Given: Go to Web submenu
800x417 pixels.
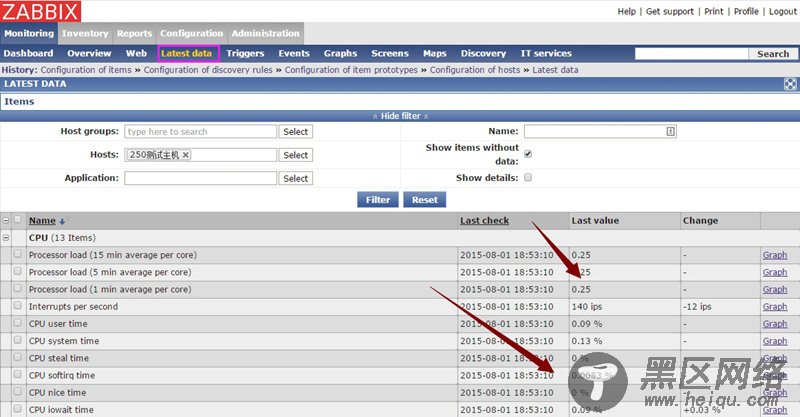Looking at the screenshot, I should (x=136, y=53).
